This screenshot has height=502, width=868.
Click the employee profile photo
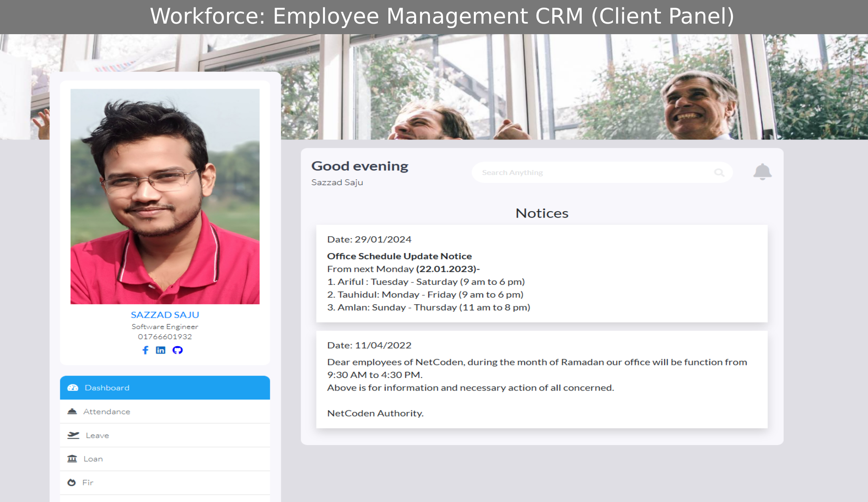pos(165,196)
